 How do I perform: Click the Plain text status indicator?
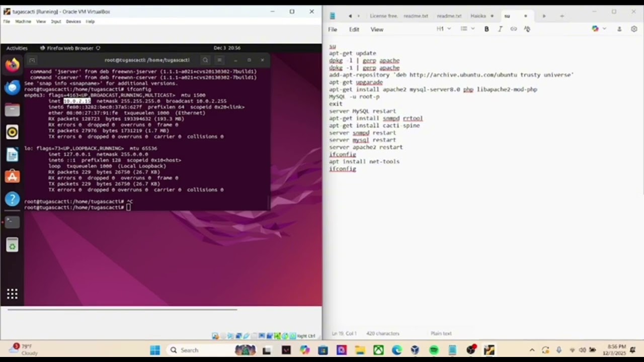point(441,333)
